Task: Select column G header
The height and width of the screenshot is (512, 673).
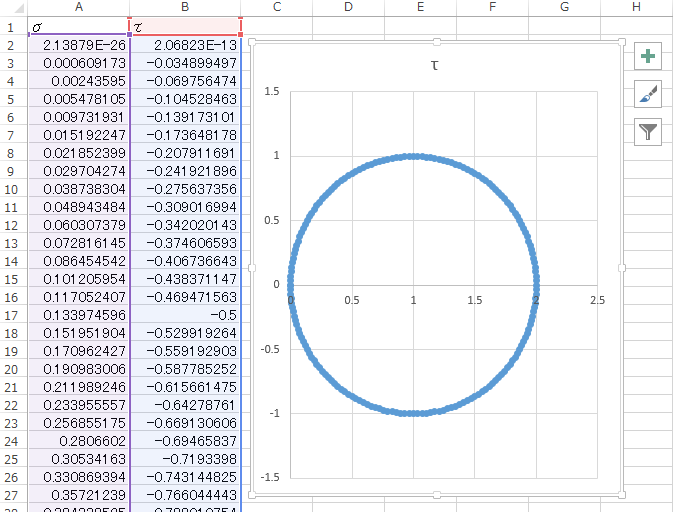Action: [x=564, y=7]
